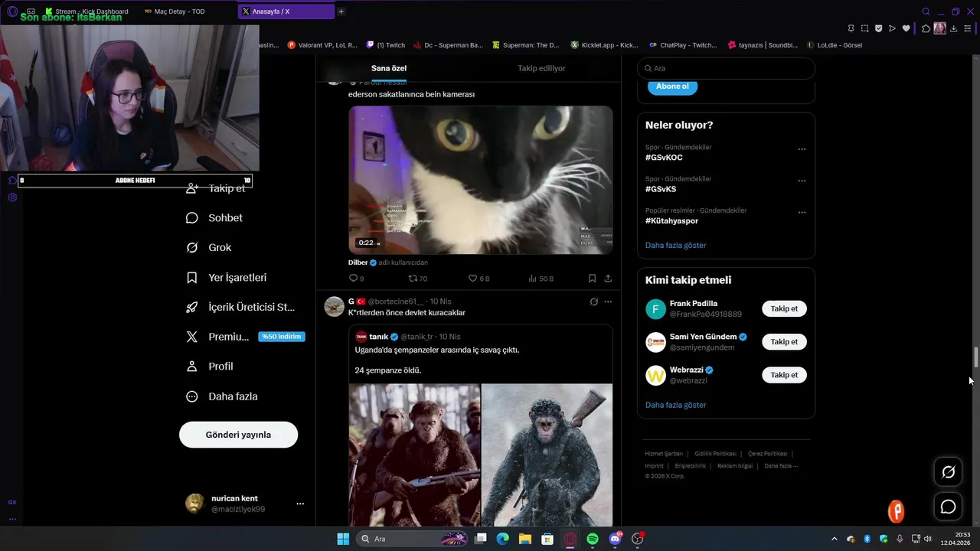View analytics of cat video post

pyautogui.click(x=541, y=279)
